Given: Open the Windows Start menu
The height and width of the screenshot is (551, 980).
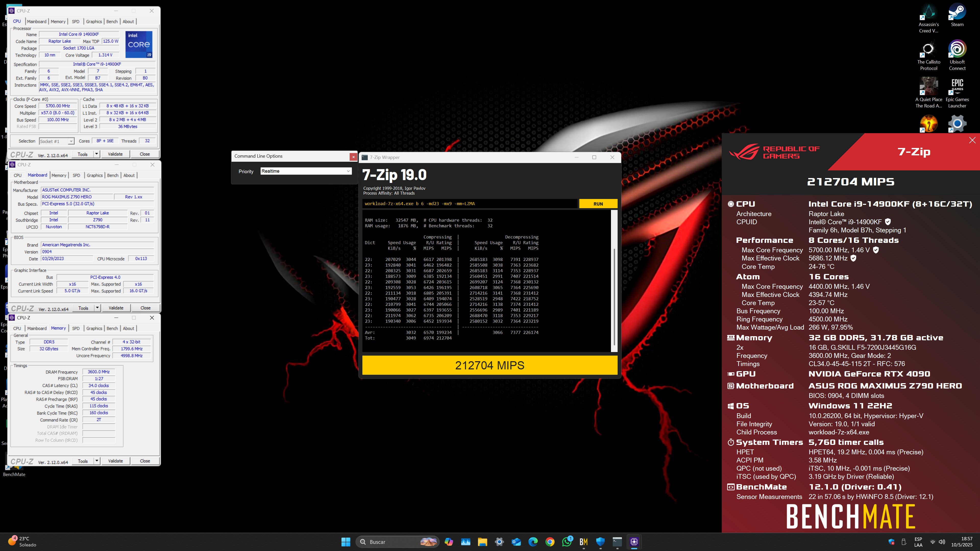Looking at the screenshot, I should (x=346, y=542).
